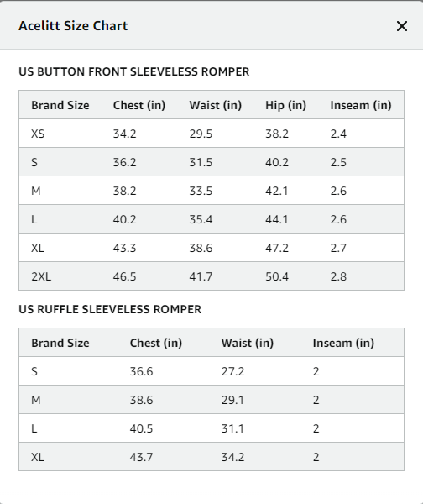This screenshot has width=423, height=504.
Task: Click the US Ruffle Sleeveless Romper heading
Action: [x=110, y=309]
